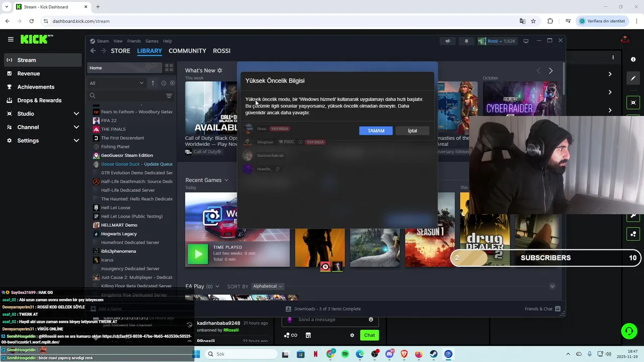Open Spotify from the taskbar
Viewport: 644px width, 362px height.
345,354
